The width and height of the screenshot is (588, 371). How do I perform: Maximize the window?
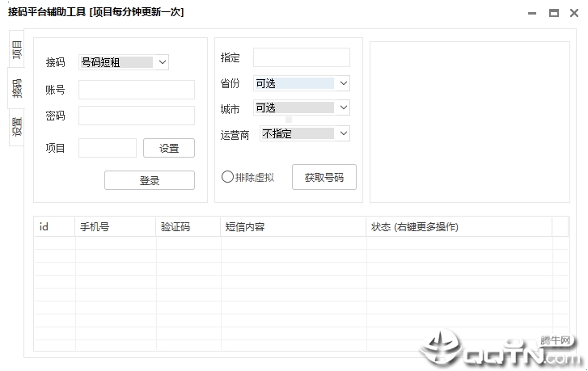click(x=553, y=13)
